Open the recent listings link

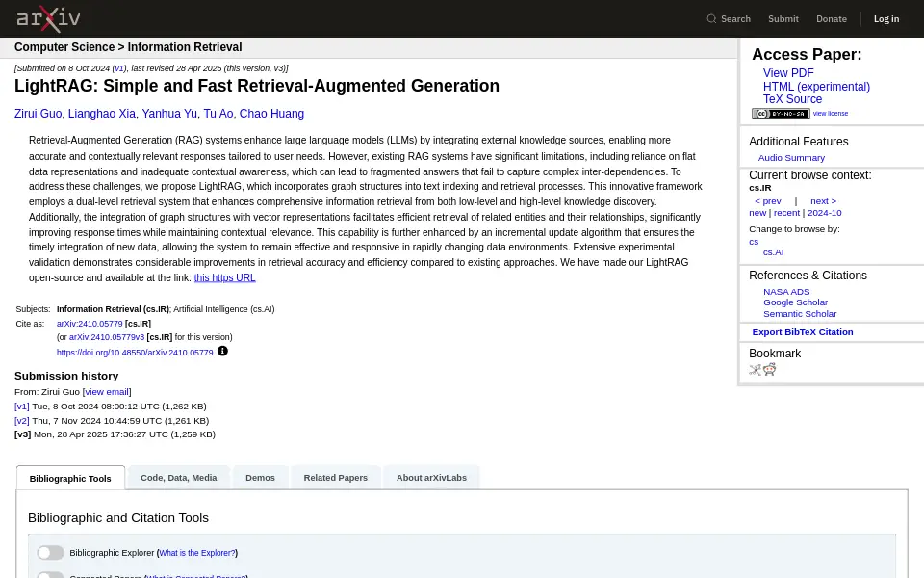786,213
